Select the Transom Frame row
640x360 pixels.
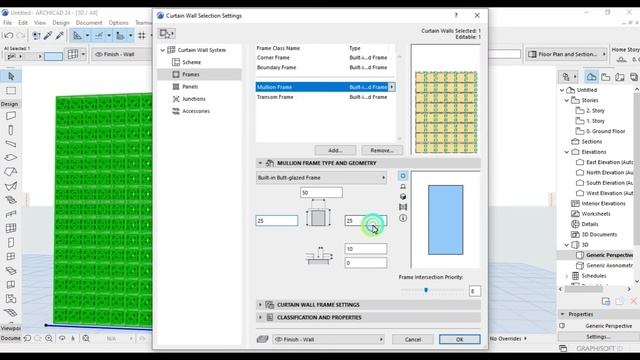point(325,97)
